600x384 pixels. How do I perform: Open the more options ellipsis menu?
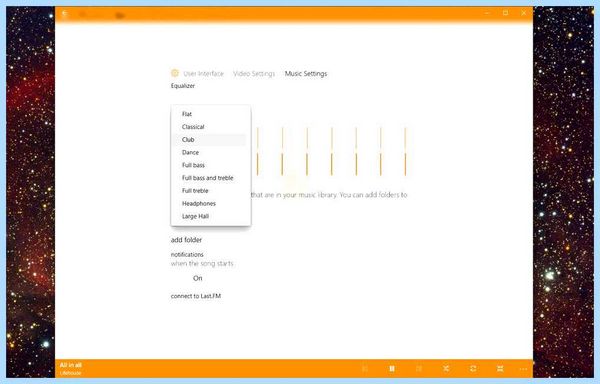coord(523,369)
